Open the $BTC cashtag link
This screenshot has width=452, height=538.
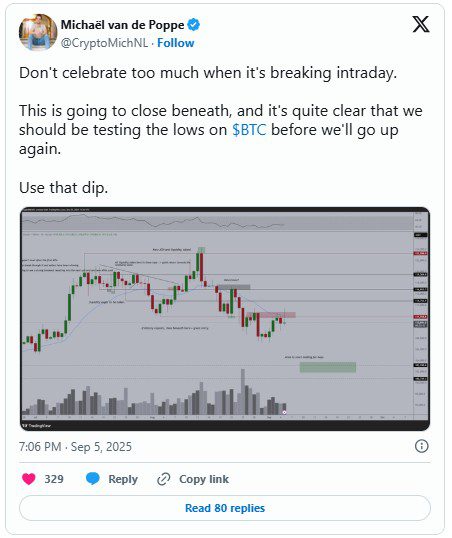click(x=249, y=130)
